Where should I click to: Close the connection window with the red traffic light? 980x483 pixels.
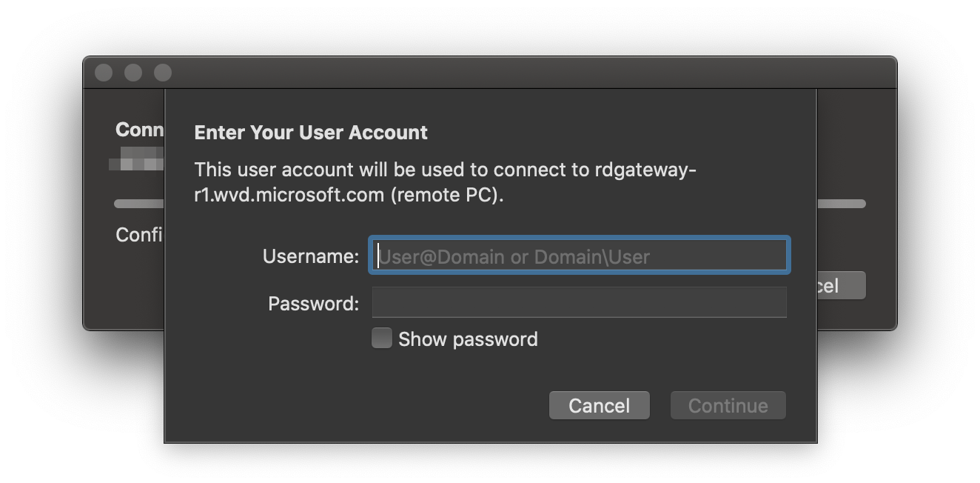tap(104, 72)
